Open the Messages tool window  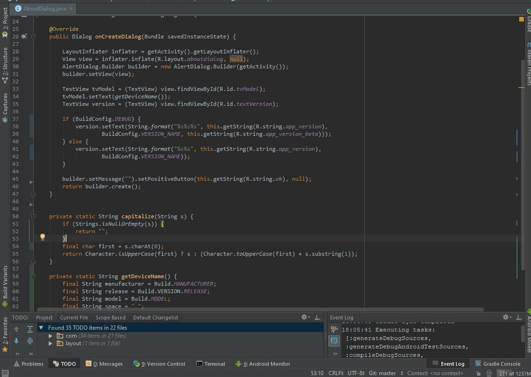click(104, 364)
